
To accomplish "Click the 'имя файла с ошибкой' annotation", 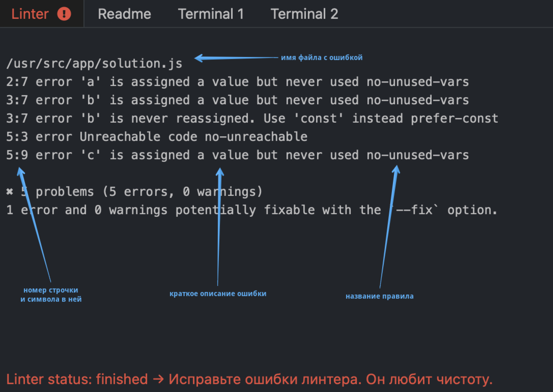I will coord(322,58).
